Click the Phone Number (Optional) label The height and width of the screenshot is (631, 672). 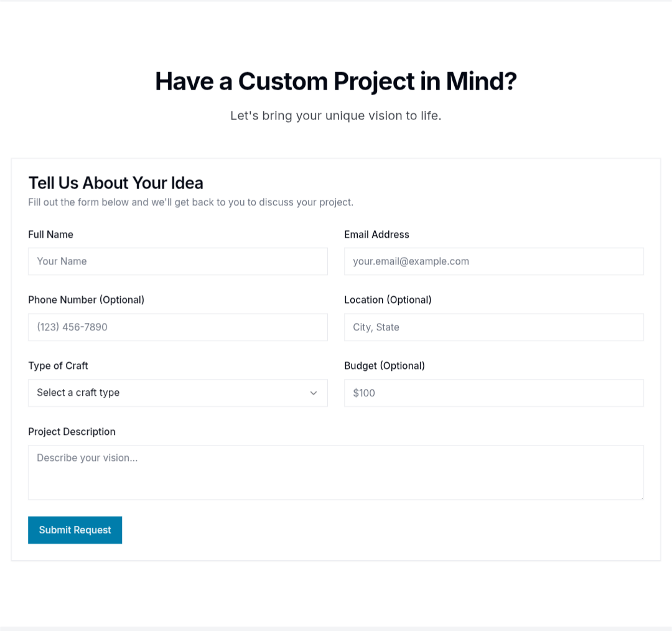point(86,300)
